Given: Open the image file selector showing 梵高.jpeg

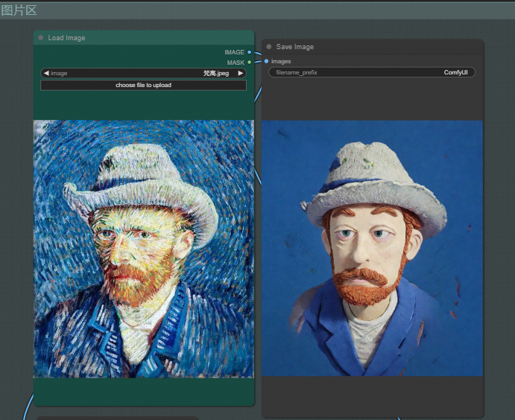Looking at the screenshot, I should tap(143, 73).
